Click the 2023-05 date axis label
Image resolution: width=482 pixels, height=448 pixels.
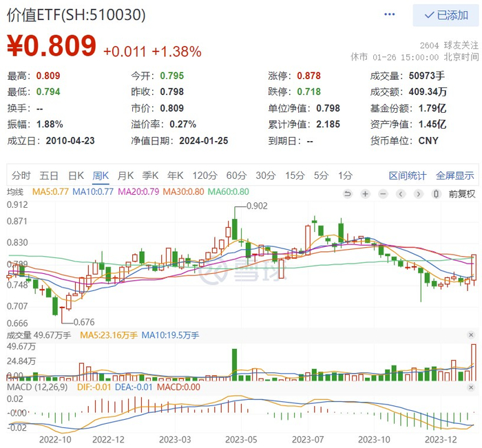pyautogui.click(x=241, y=440)
